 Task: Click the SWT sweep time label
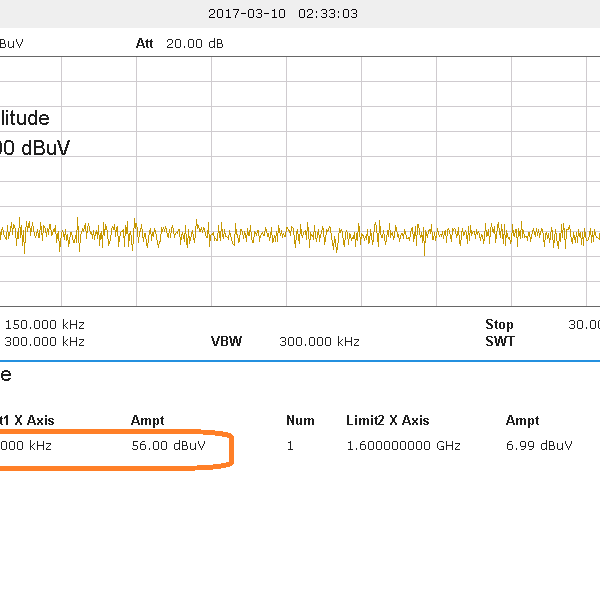point(500,341)
